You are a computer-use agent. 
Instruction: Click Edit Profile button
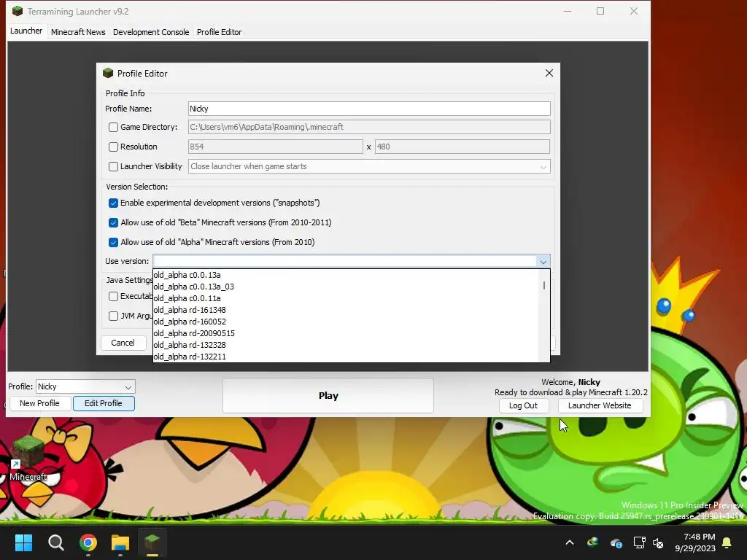pyautogui.click(x=104, y=403)
